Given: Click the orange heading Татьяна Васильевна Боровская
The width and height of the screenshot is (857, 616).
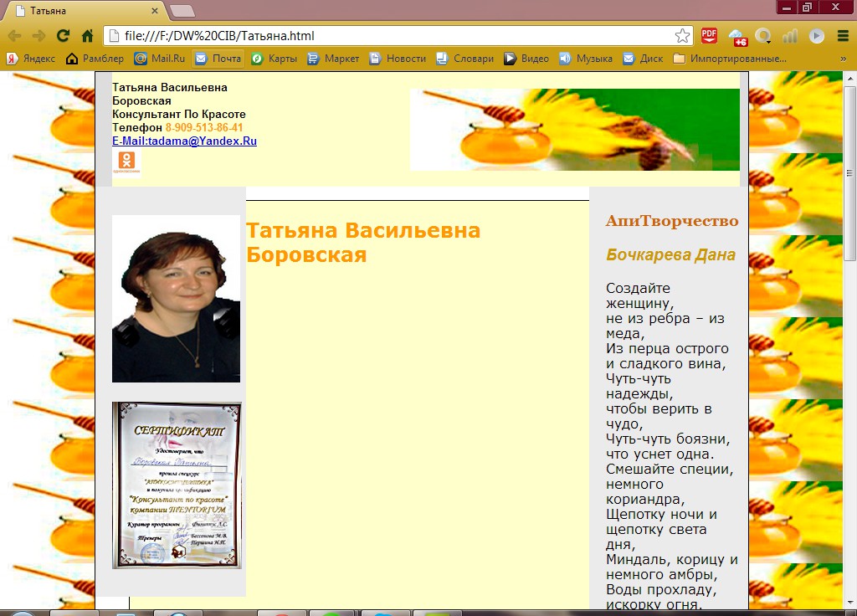Looking at the screenshot, I should (x=363, y=243).
